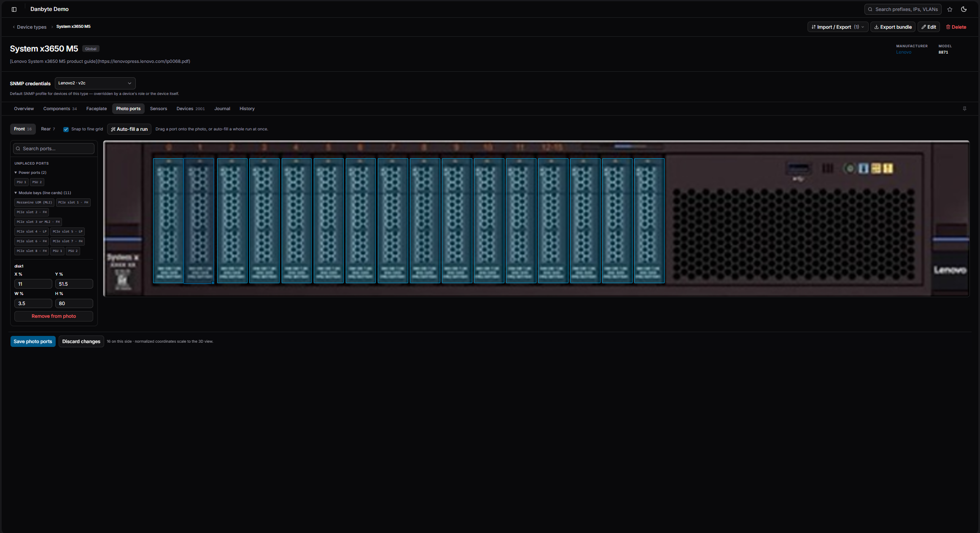
Task: Click the star favorites icon
Action: (x=950, y=9)
